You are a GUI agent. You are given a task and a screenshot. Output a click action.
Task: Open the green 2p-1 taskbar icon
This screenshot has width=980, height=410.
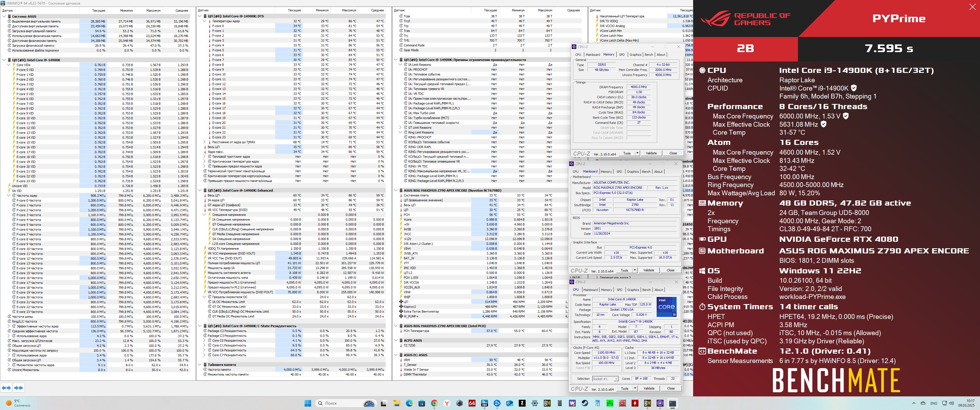pos(609,403)
